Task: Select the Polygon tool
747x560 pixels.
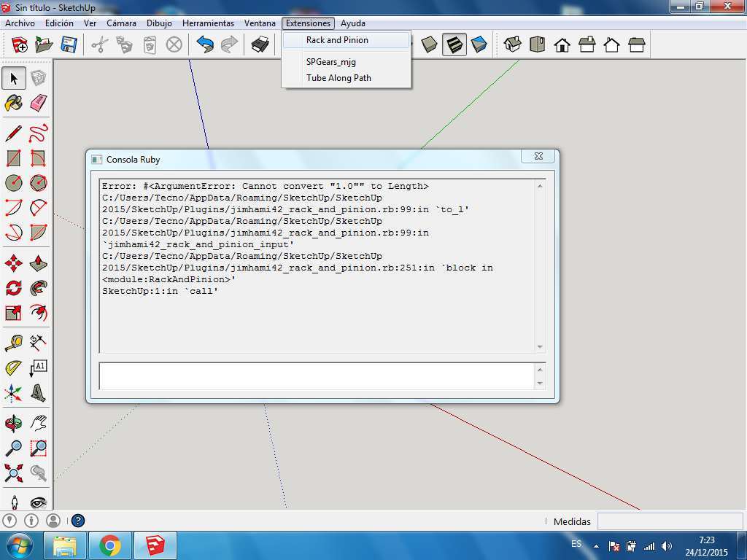Action: (x=38, y=183)
